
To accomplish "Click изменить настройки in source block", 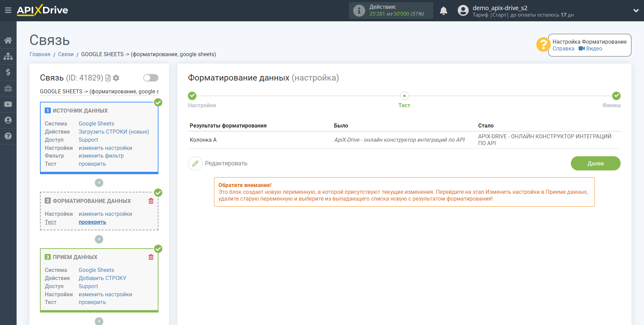I will tap(105, 148).
